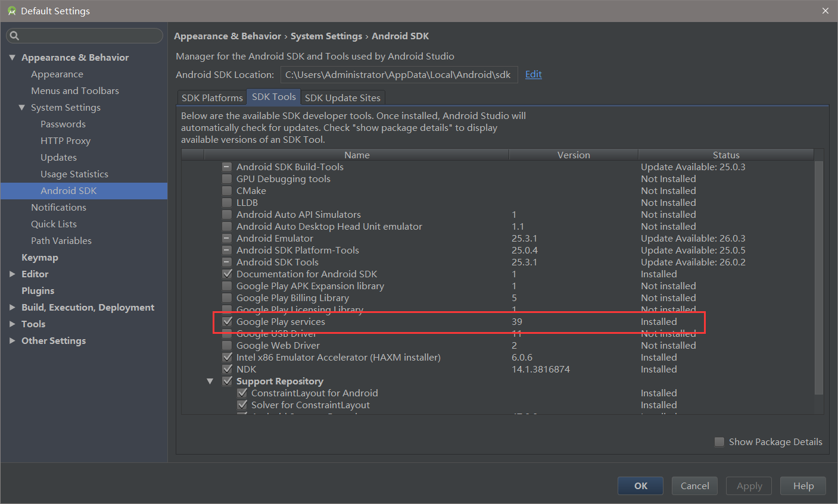Click Android SDK Platform-Tools version 25.0.4

pyautogui.click(x=525, y=251)
